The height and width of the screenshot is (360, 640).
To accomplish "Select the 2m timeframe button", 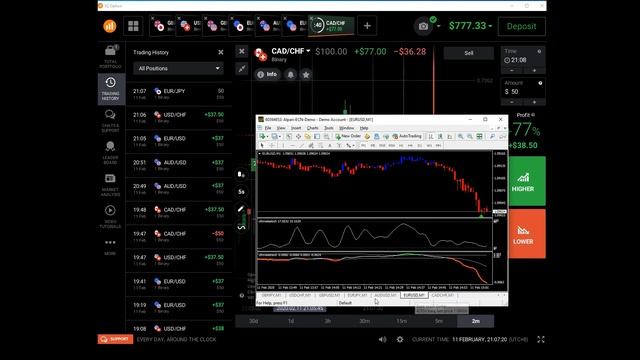I will click(x=476, y=321).
